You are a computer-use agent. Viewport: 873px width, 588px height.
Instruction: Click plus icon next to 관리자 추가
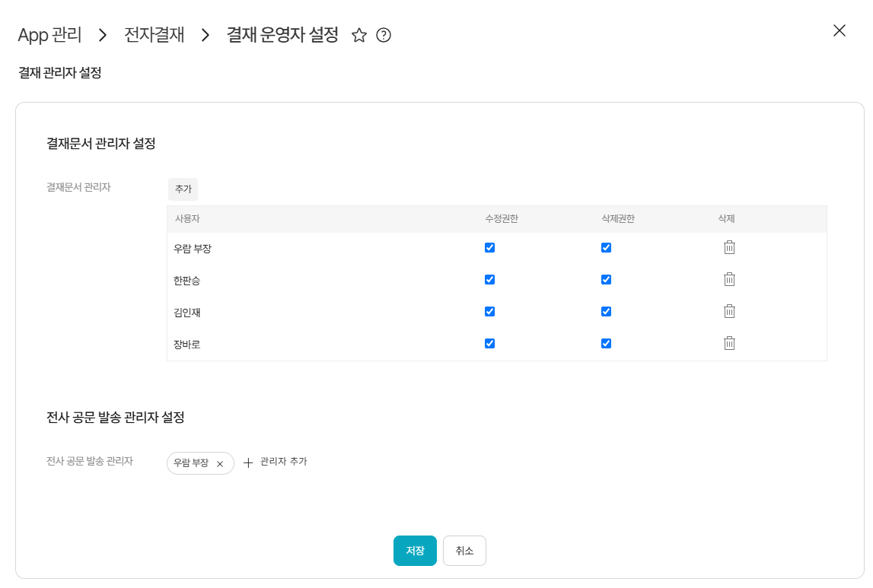[x=248, y=462]
